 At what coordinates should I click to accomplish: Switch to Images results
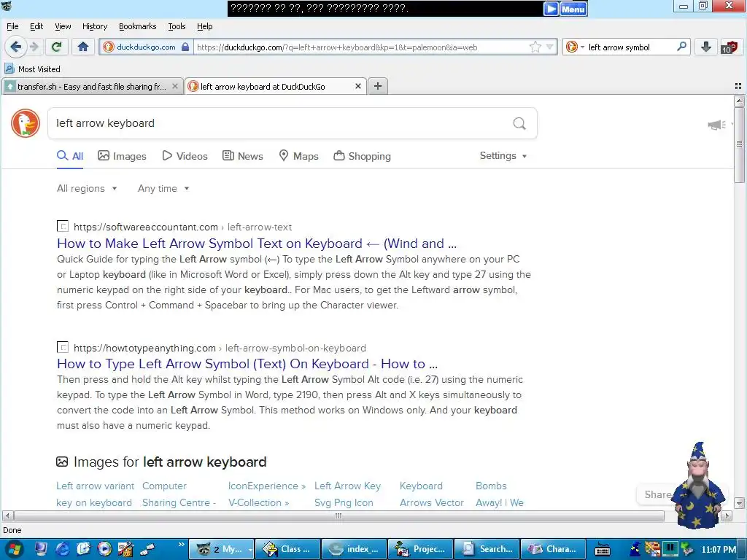pos(122,156)
